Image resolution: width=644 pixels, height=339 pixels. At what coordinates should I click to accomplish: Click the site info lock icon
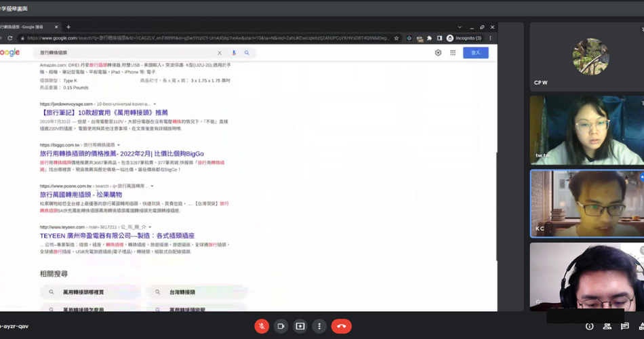tap(22, 38)
